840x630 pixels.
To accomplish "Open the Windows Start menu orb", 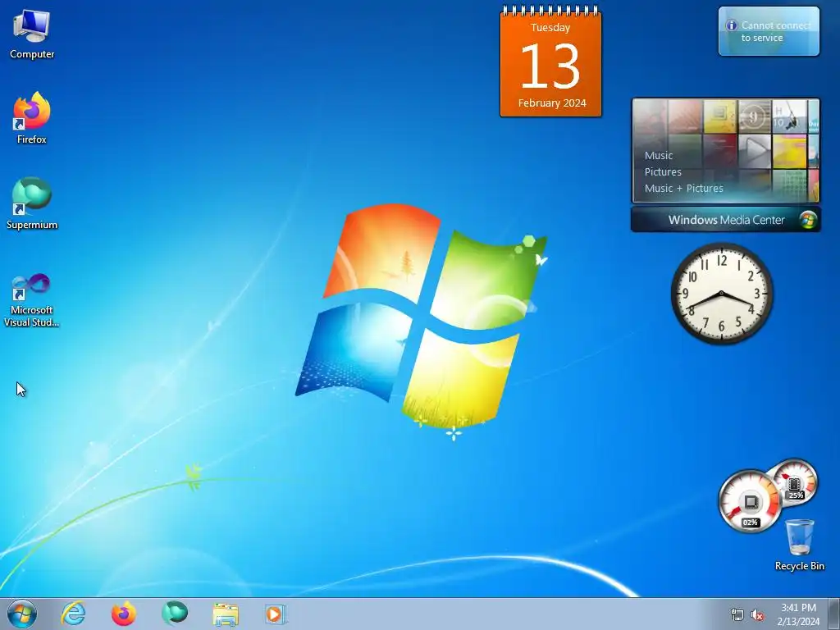I will pos(22,614).
